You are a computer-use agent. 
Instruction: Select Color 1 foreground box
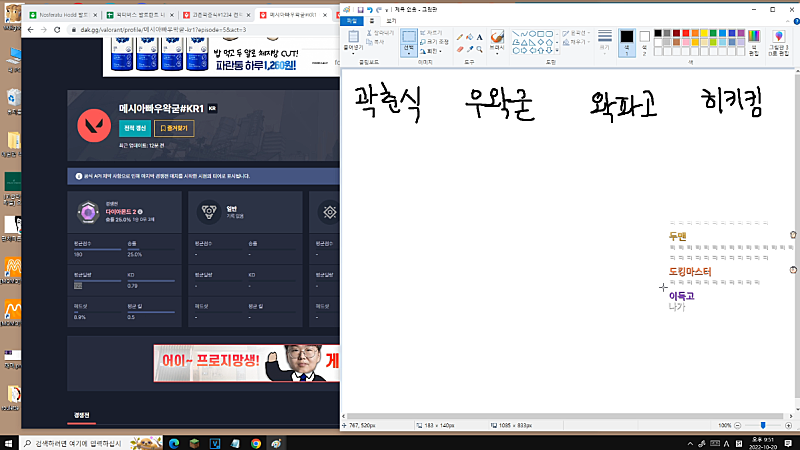point(626,40)
